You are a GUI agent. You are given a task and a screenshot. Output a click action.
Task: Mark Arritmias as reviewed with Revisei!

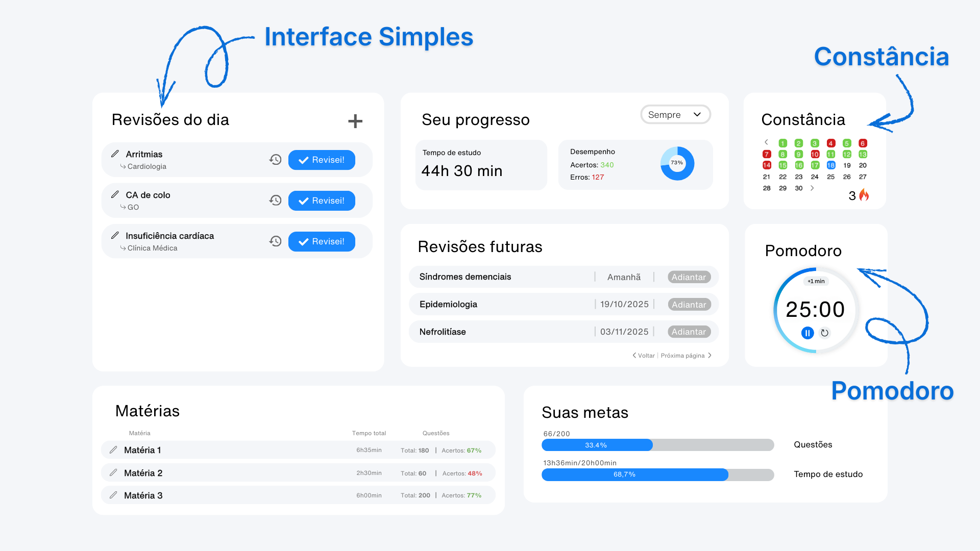click(x=322, y=160)
